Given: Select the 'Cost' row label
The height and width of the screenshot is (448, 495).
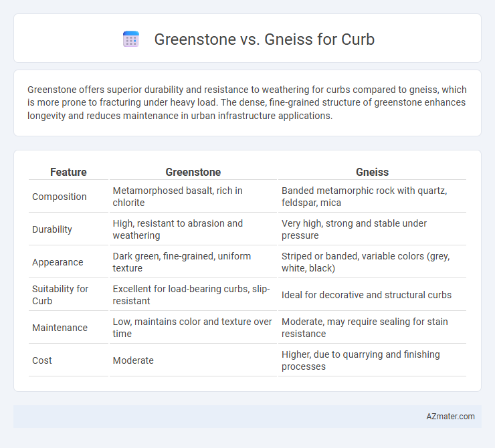Looking at the screenshot, I should point(42,360).
